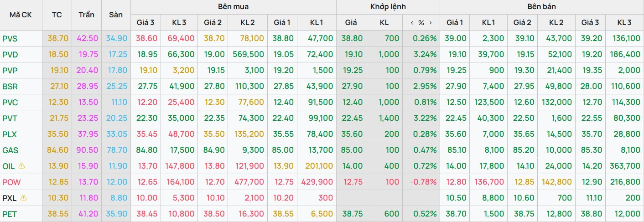Viewport: 644px width, 222px height.
Task: Click POW buy volume 429,900
Action: (317, 182)
